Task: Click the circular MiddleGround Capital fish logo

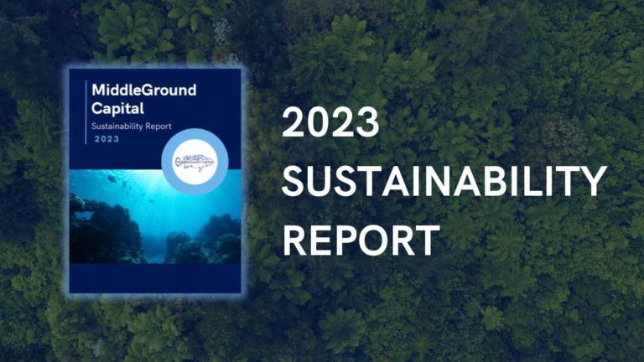Action: pyautogui.click(x=195, y=162)
